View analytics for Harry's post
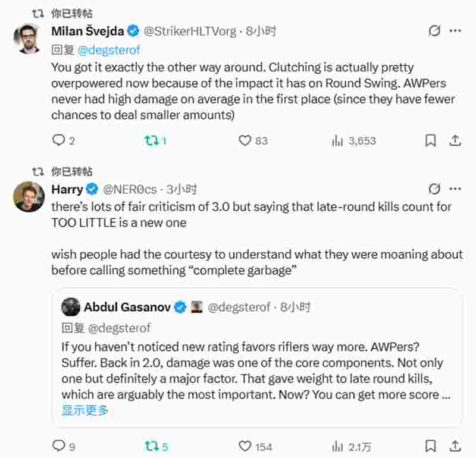The image size is (476, 458). (x=337, y=446)
